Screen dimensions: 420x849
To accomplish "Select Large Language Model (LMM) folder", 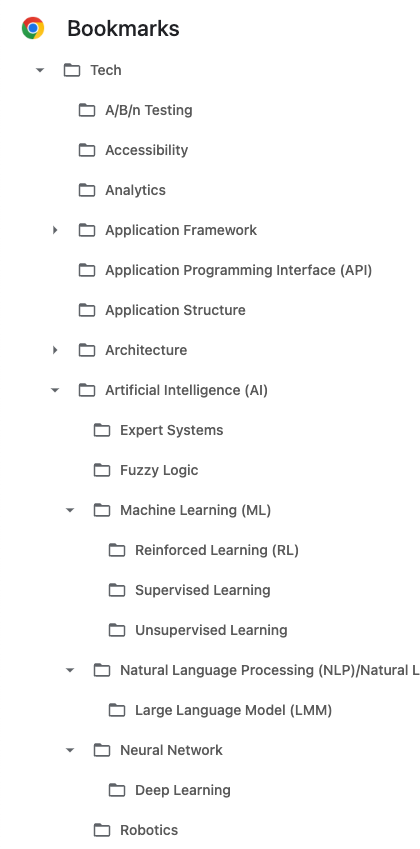I will pos(220,710).
